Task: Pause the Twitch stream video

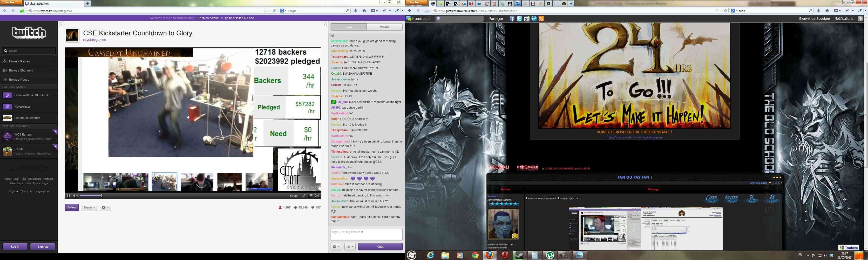Action: (x=68, y=196)
